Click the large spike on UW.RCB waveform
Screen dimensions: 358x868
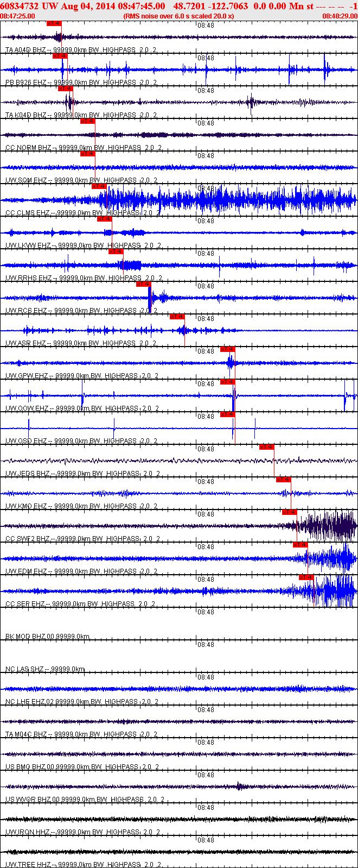(x=150, y=298)
